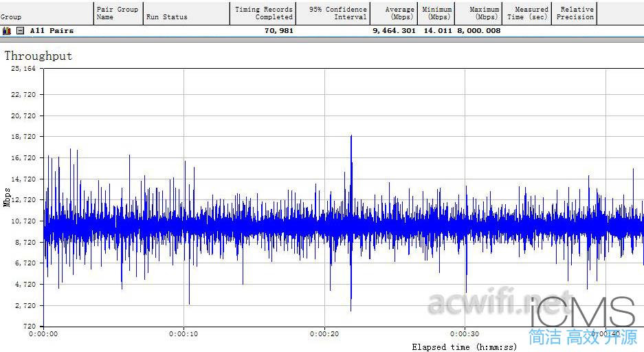Click the Throughput graph title
The image size is (644, 352).
coord(38,56)
